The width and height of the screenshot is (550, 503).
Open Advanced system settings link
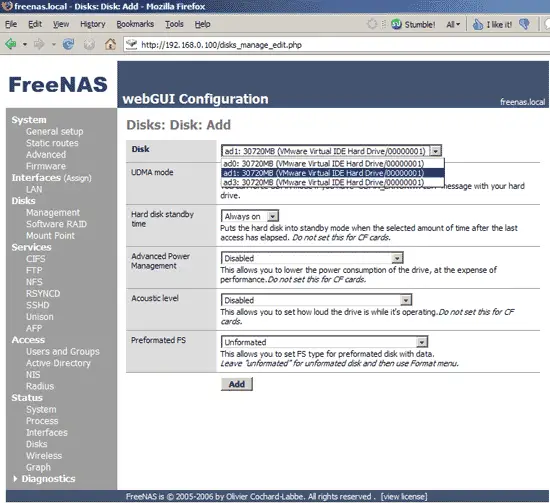click(46, 155)
